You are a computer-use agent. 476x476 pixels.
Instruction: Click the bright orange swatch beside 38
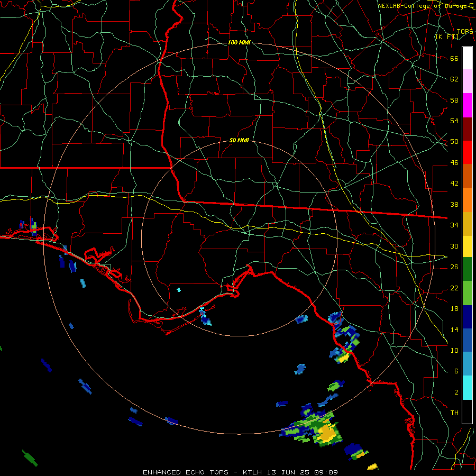coord(467,200)
